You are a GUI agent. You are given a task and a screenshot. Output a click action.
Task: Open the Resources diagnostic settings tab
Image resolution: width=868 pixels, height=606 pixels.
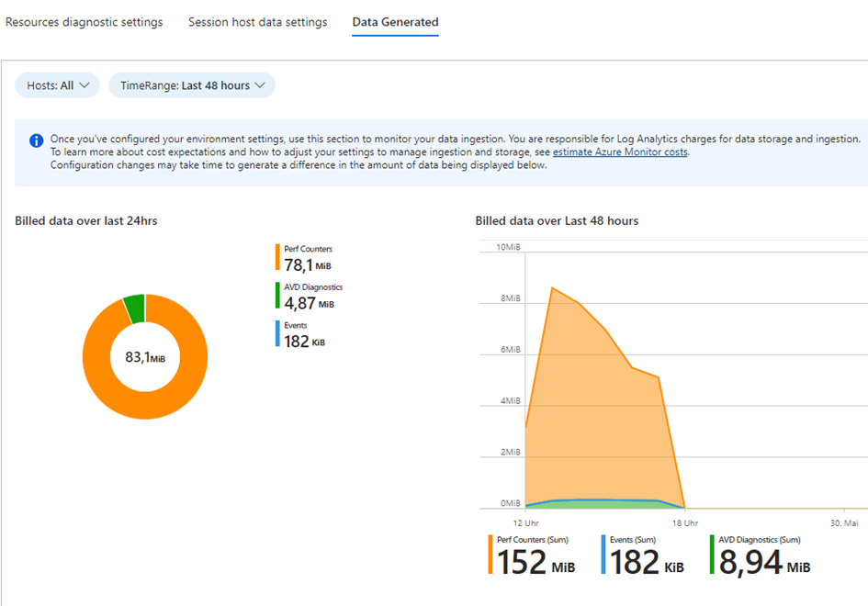point(85,22)
